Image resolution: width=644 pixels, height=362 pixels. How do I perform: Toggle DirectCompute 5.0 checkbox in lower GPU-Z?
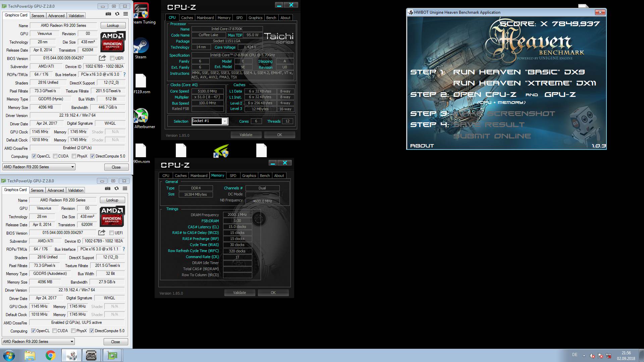92,331
